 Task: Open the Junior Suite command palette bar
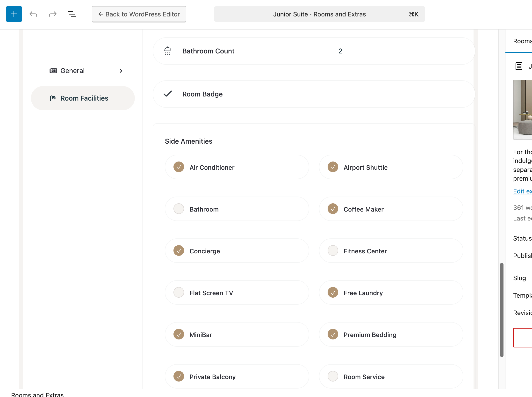[319, 14]
